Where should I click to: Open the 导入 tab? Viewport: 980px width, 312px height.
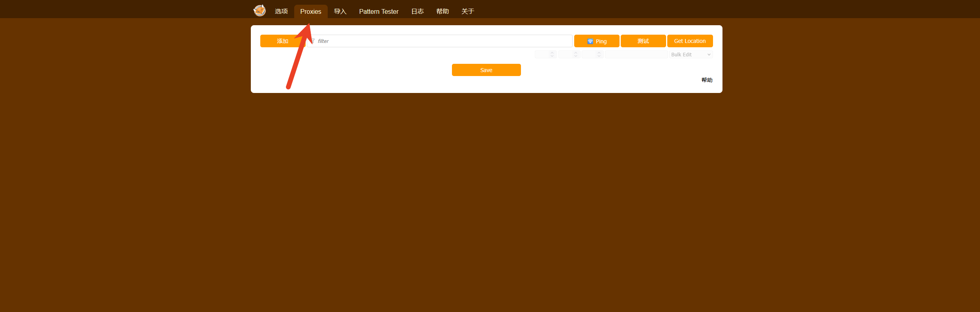[340, 11]
